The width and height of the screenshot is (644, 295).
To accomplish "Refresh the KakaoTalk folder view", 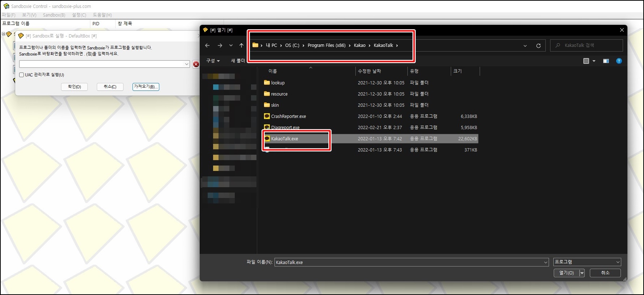I will [x=538, y=46].
